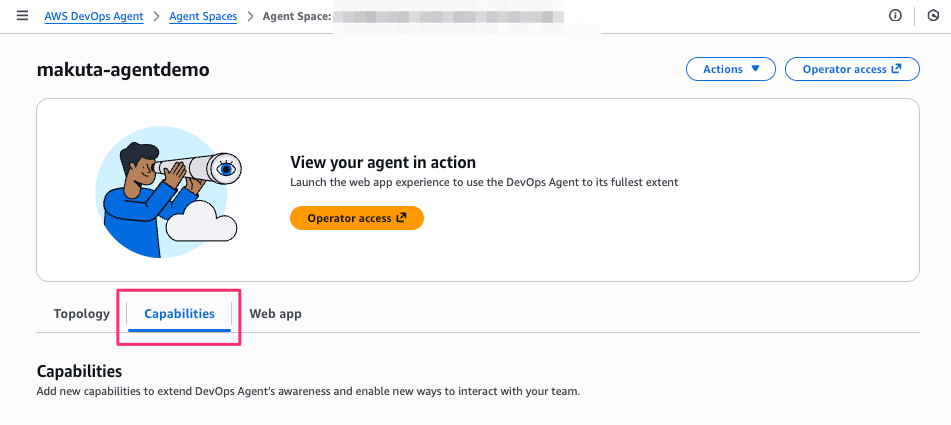Click breadcrumb chevron after AWS DevOps Agent

pyautogui.click(x=156, y=17)
